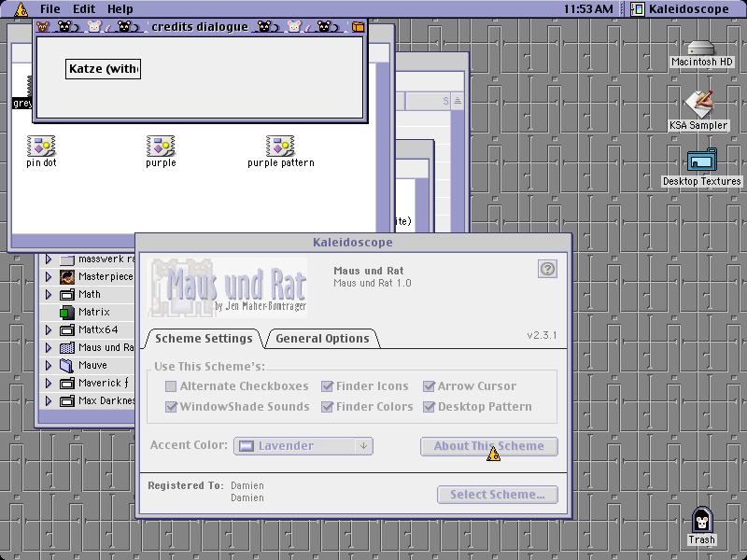Viewport: 747px width, 560px height.
Task: Click the Mauve folder icon
Action: 67,365
